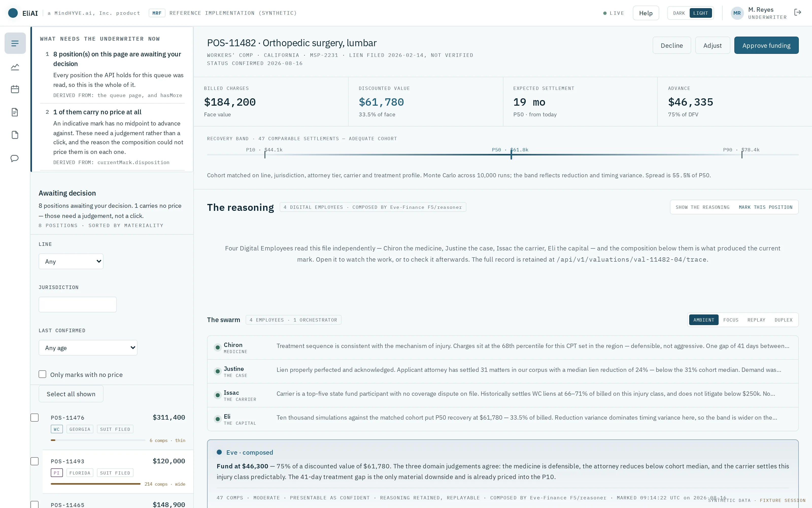Select the AMBIENT swarm view
The height and width of the screenshot is (508, 812).
click(704, 320)
